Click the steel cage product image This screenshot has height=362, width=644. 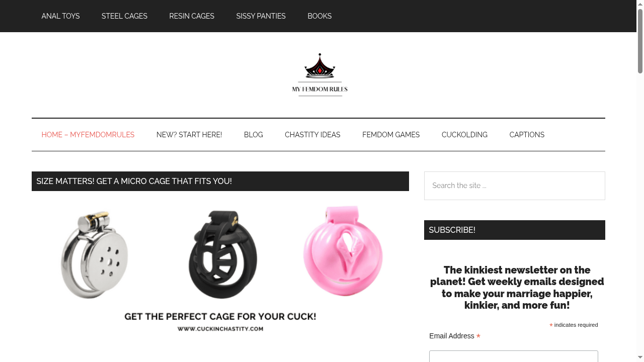click(95, 254)
